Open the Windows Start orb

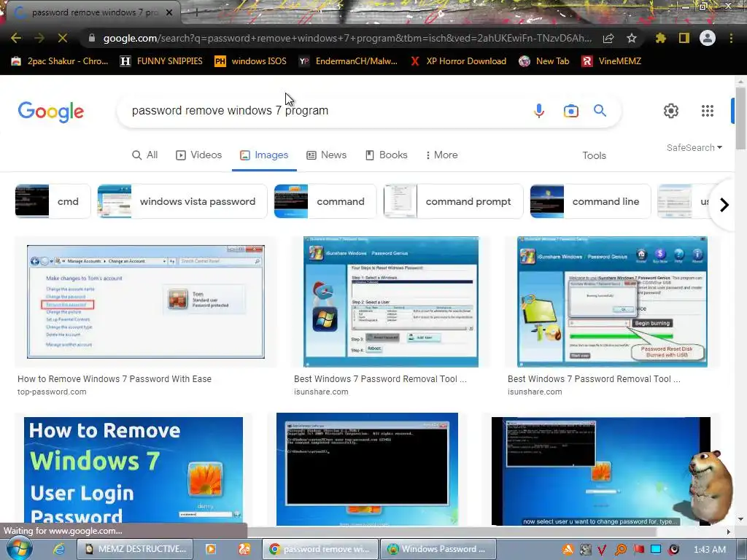click(19, 548)
